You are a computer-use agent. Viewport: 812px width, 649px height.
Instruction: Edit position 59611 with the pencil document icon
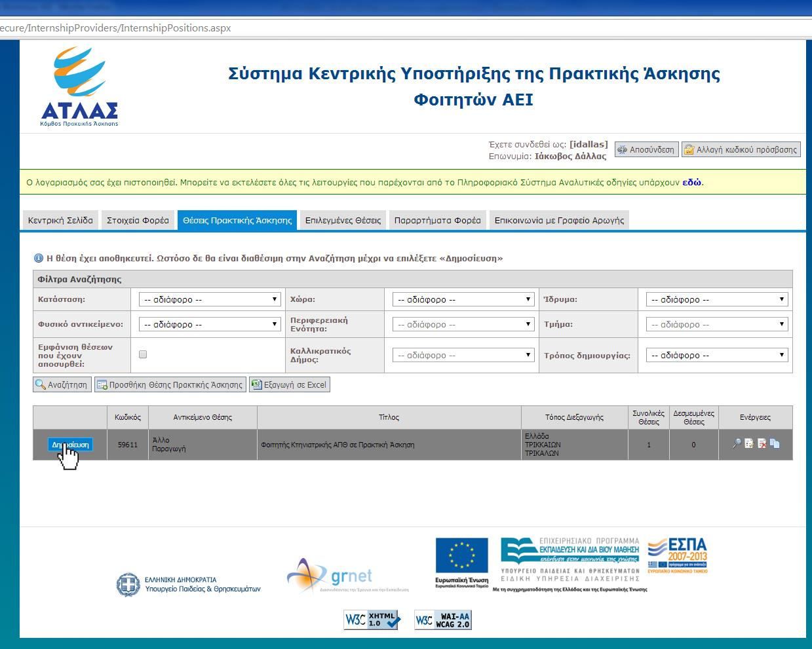(x=749, y=444)
